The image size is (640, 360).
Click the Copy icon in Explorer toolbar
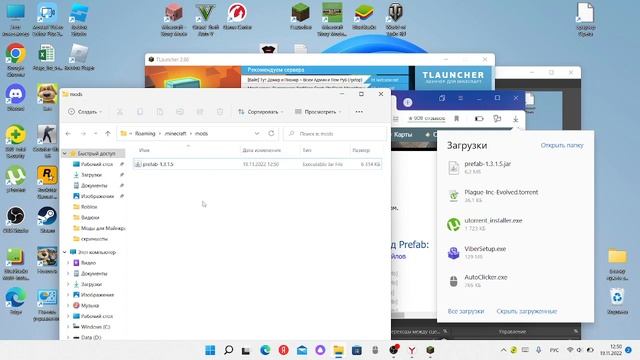click(140, 112)
